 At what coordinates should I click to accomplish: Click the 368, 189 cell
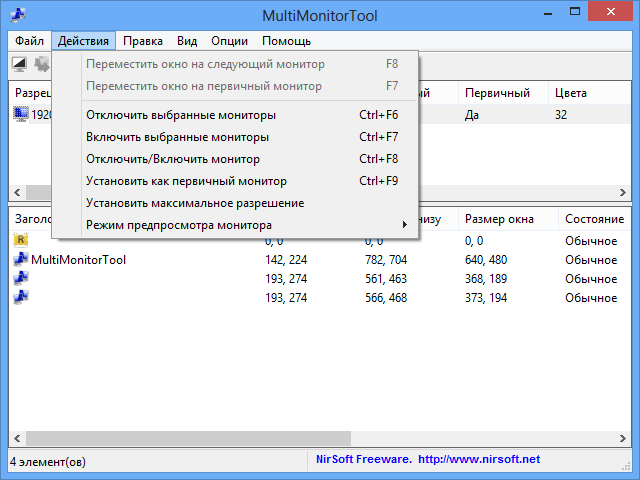(486, 279)
